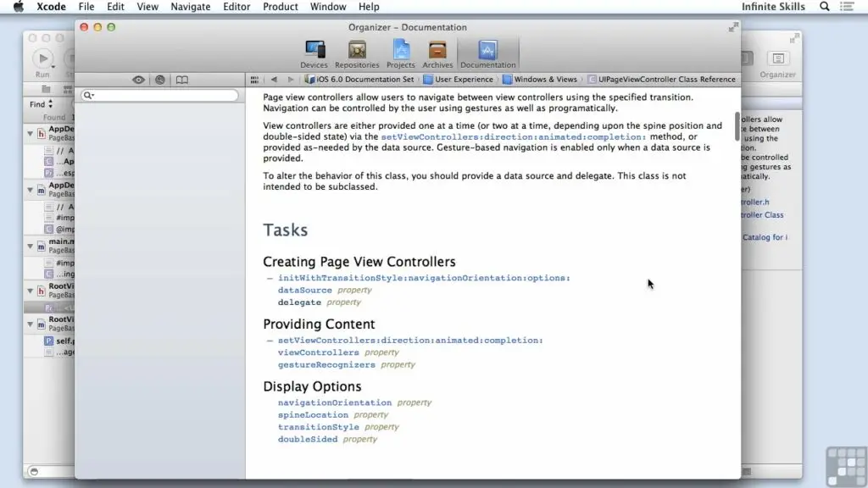Open Windows & Views breadcrumb

tap(540, 80)
